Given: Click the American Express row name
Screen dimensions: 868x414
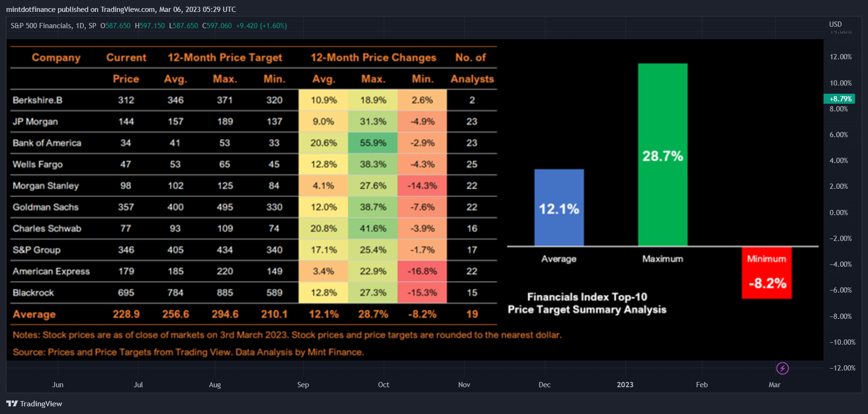Looking at the screenshot, I should pyautogui.click(x=51, y=271).
